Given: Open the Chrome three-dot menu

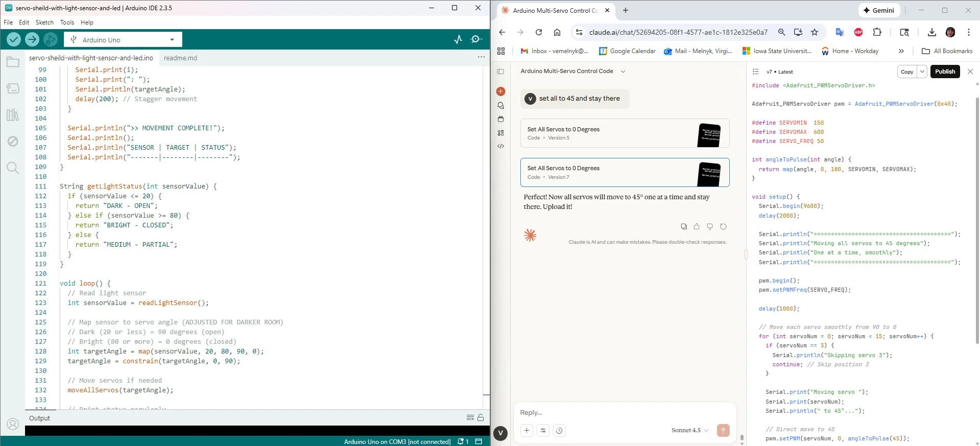Looking at the screenshot, I should tap(969, 32).
